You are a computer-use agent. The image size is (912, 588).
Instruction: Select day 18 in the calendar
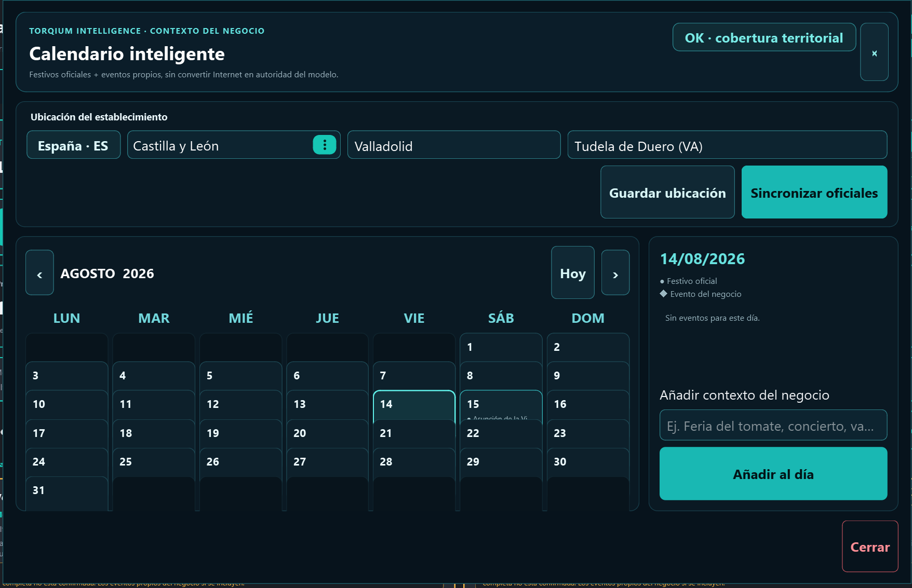click(x=154, y=434)
